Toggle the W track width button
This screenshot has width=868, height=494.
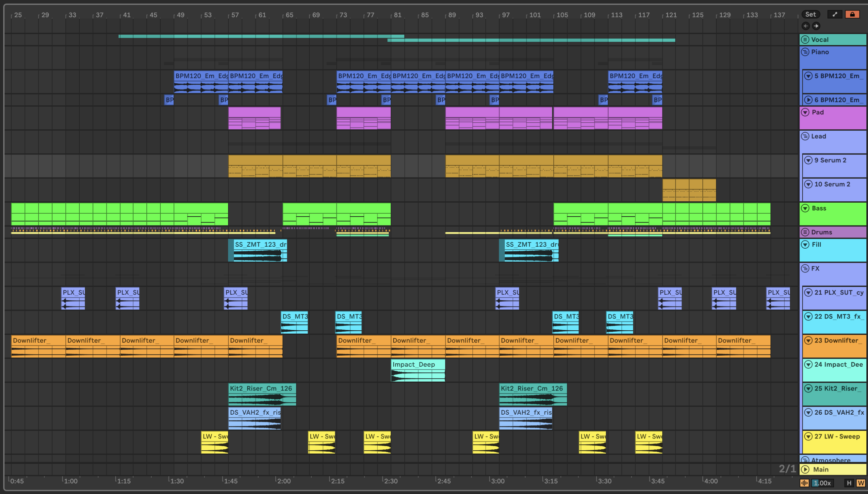[x=860, y=483]
